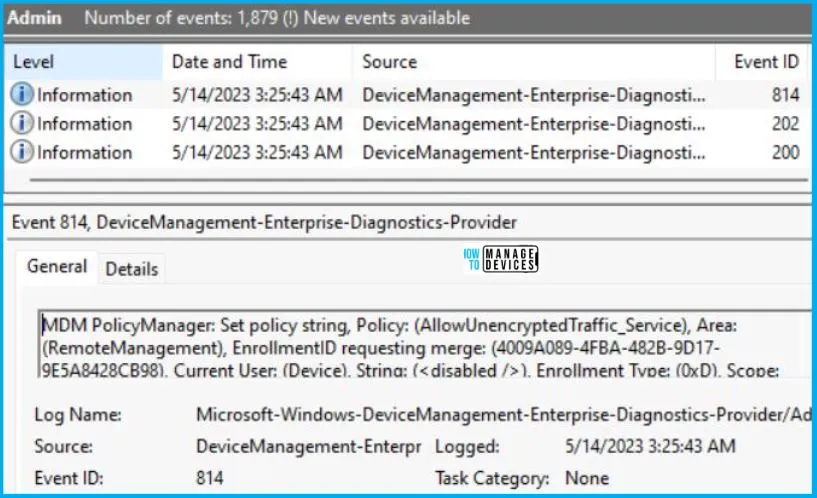This screenshot has width=817, height=498.
Task: Click the Logged date value field
Action: point(650,446)
